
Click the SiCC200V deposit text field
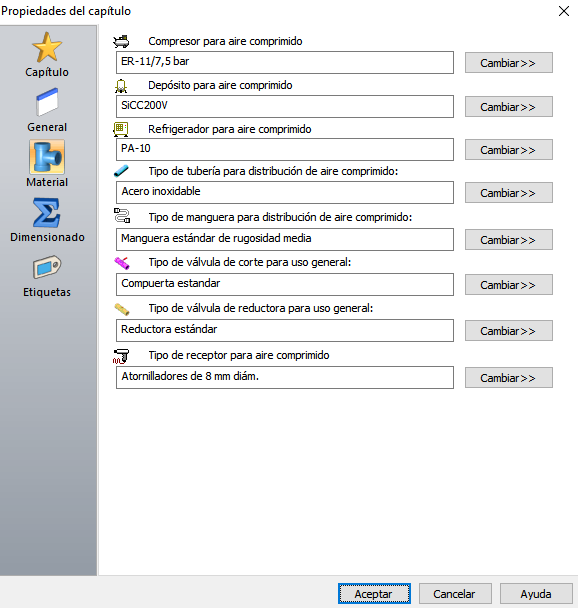pyautogui.click(x=285, y=106)
